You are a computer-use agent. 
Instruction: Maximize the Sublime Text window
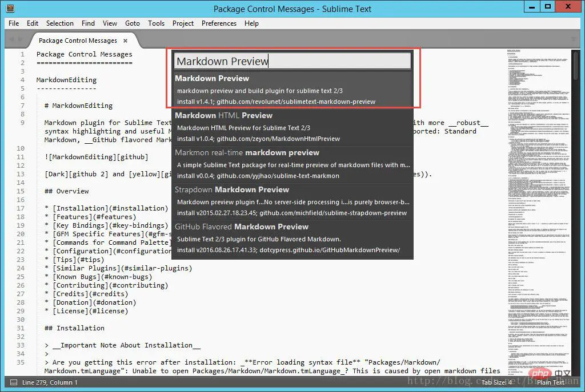coord(548,7)
